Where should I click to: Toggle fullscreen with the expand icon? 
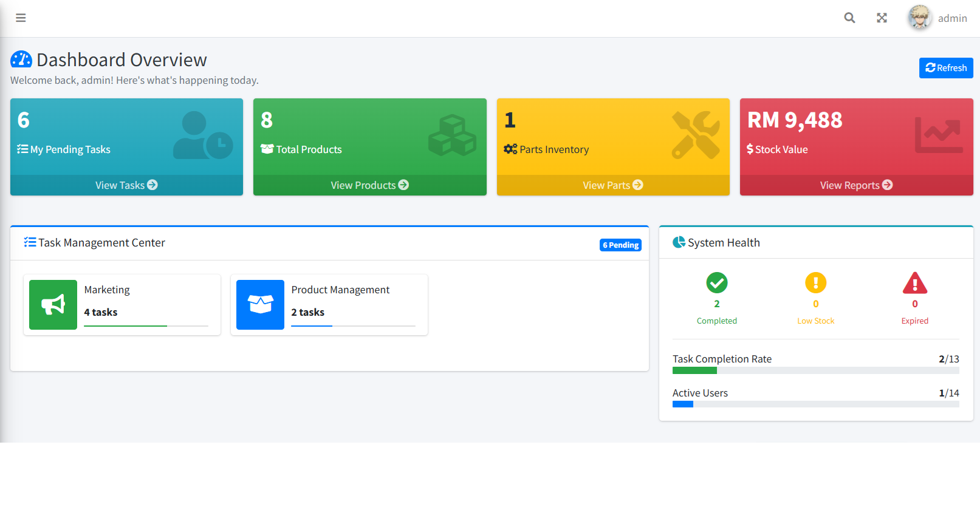(882, 18)
